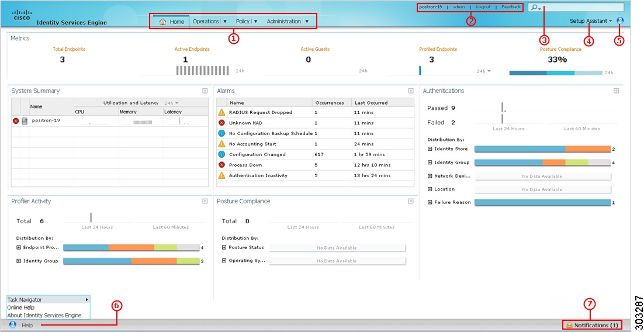Click the server node icon beside positron-19

[24, 121]
